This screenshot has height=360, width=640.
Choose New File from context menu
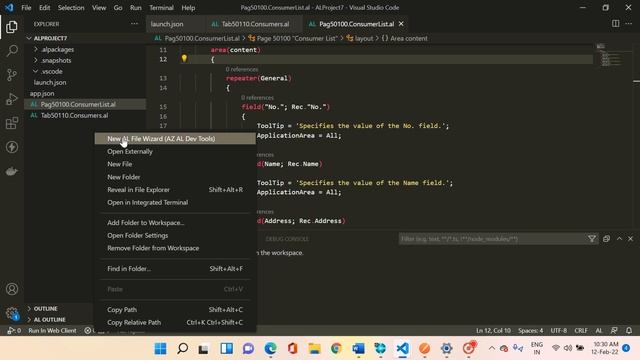175,164
